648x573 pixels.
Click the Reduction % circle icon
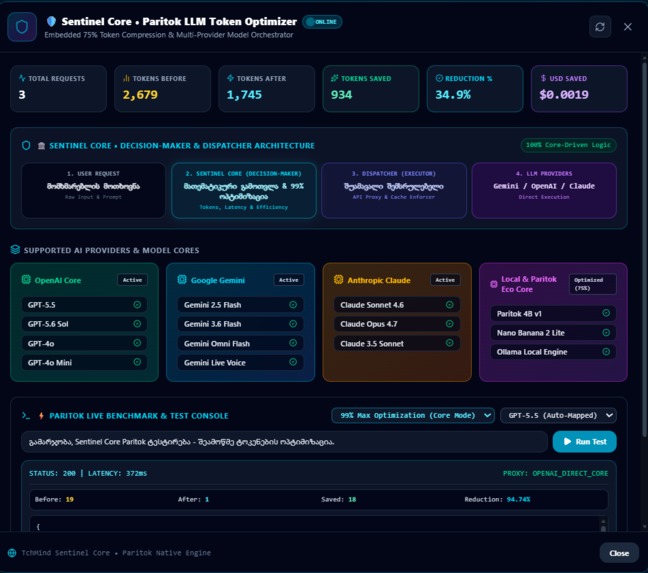[x=439, y=78]
